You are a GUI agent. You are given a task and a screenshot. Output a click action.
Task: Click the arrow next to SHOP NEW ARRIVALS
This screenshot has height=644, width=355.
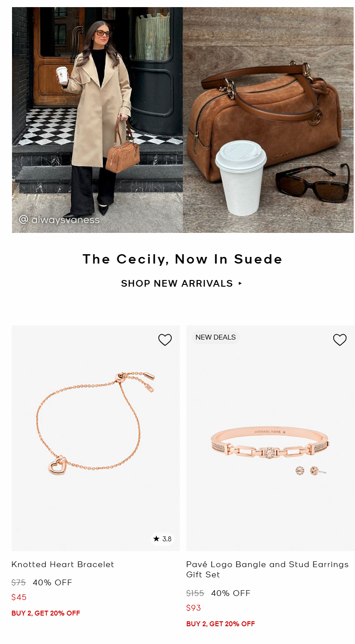tap(240, 283)
